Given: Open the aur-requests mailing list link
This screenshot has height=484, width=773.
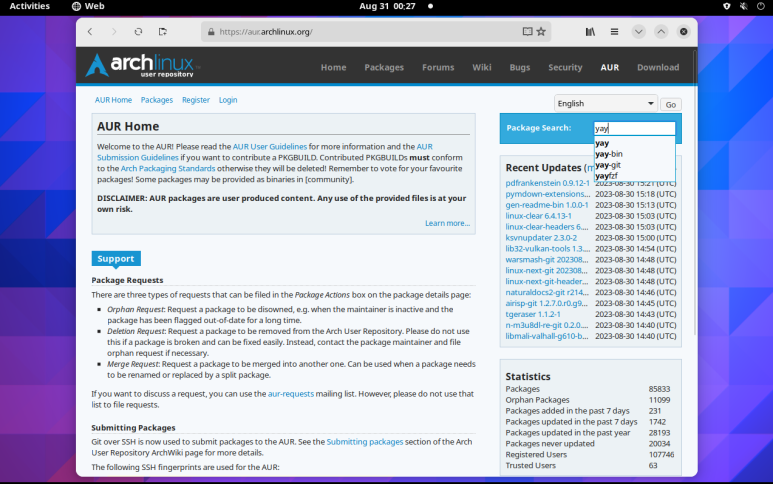Looking at the screenshot, I should click(291, 394).
